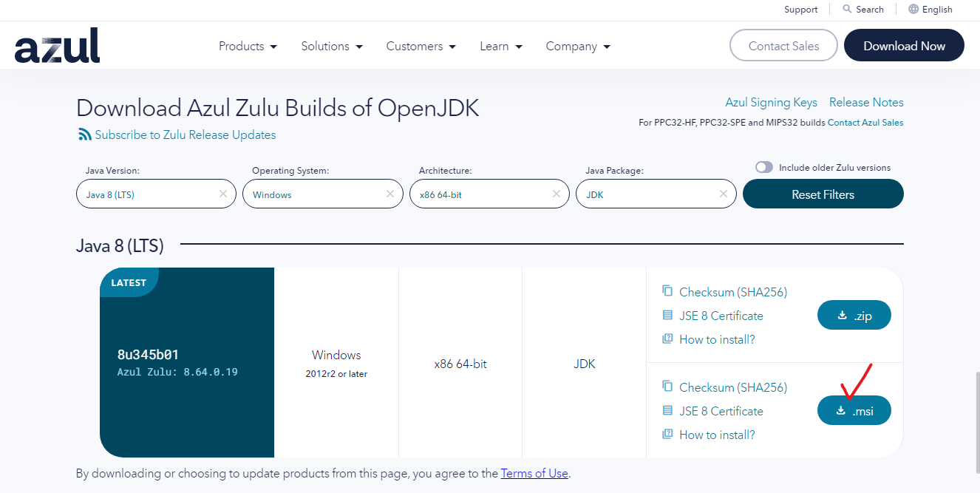980x493 pixels.
Task: Click the Azul logo
Action: pyautogui.click(x=57, y=46)
